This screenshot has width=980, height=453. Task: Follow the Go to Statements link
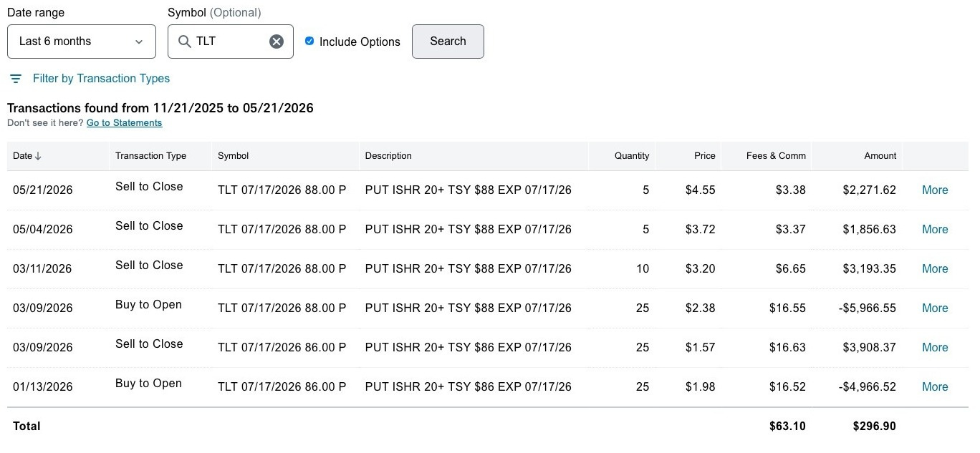click(124, 123)
